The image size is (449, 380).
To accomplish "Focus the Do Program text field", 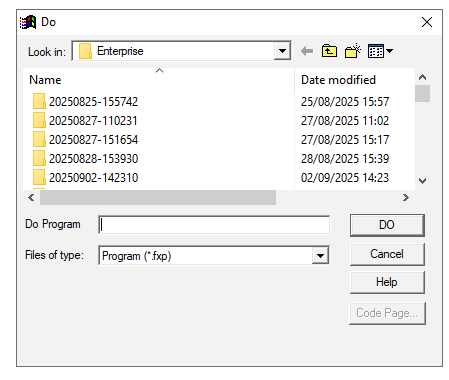I will tap(214, 225).
